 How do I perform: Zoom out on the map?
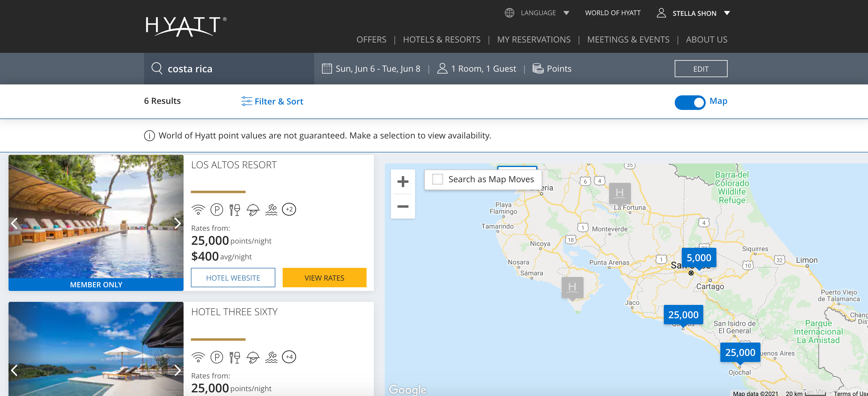(403, 207)
